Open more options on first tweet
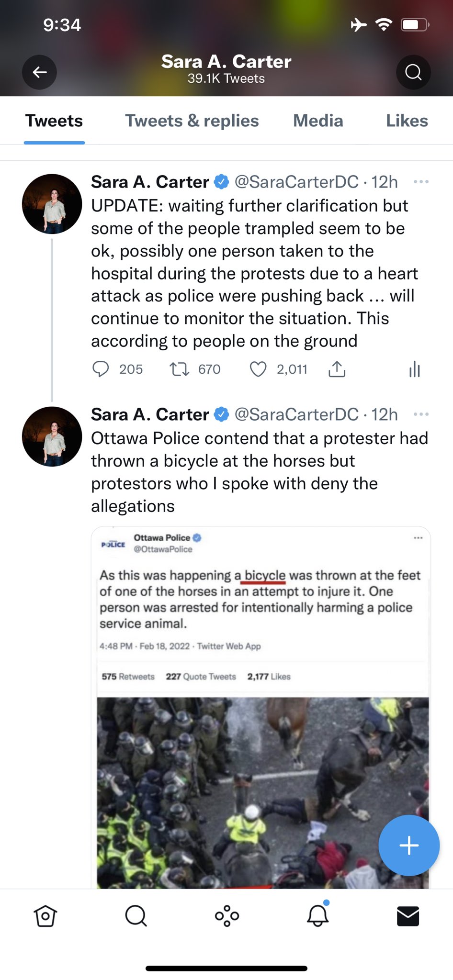The width and height of the screenshot is (453, 980). pyautogui.click(x=421, y=182)
